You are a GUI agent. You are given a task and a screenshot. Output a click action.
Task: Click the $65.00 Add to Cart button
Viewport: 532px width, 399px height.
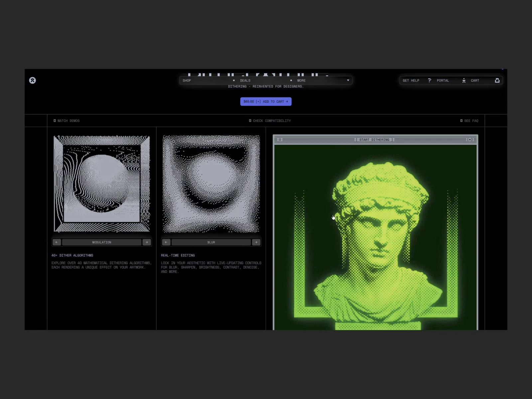266,101
